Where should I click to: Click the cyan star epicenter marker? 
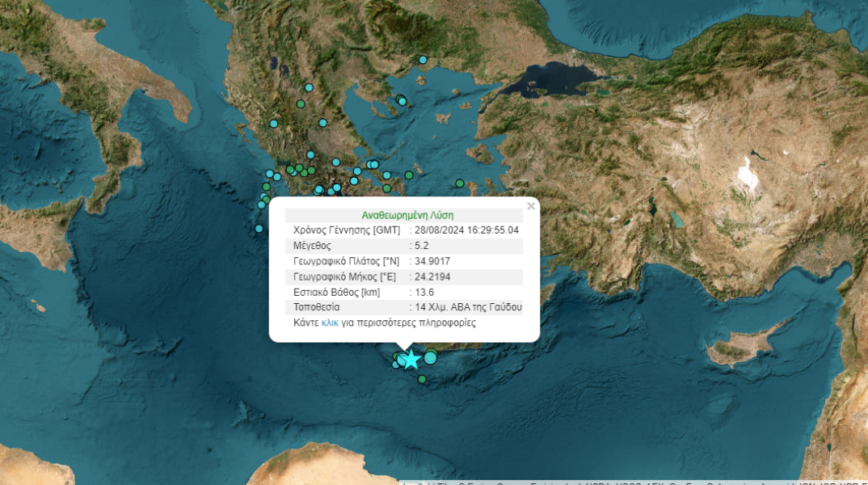411,359
